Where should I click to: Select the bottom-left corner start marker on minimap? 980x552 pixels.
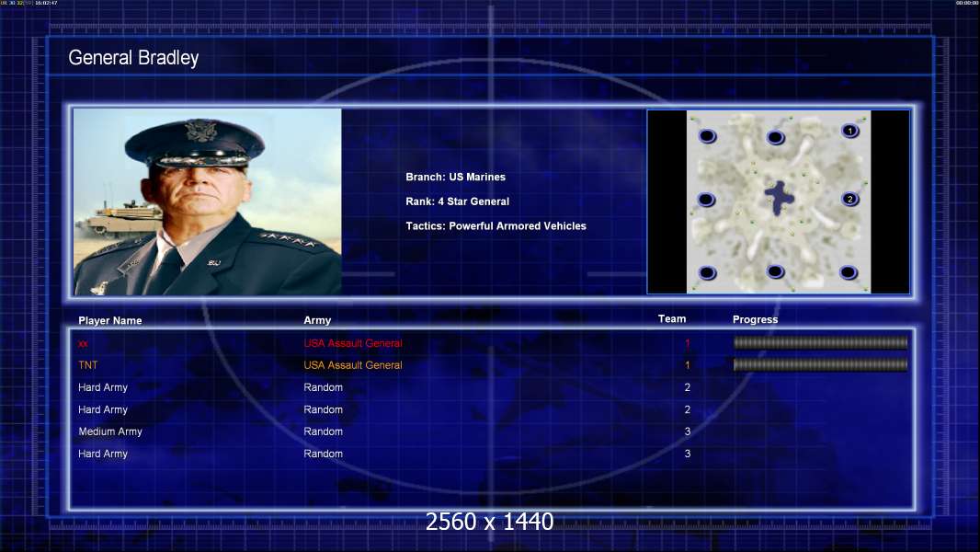click(707, 272)
